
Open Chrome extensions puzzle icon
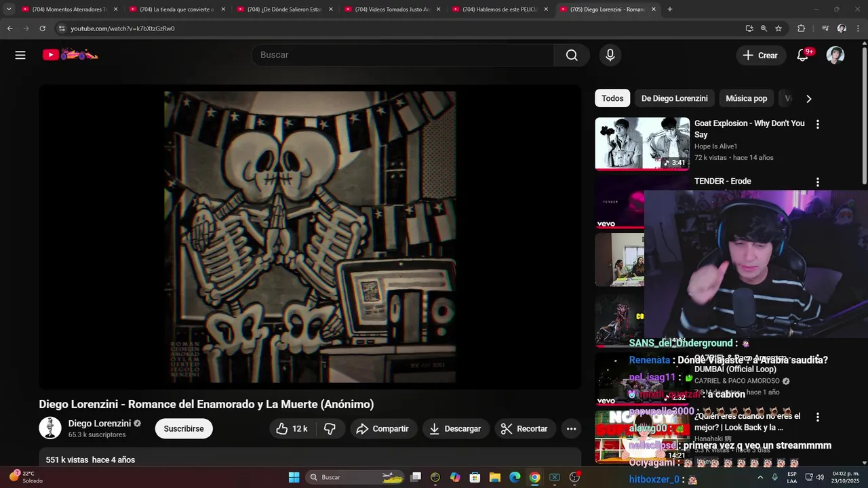click(x=801, y=28)
